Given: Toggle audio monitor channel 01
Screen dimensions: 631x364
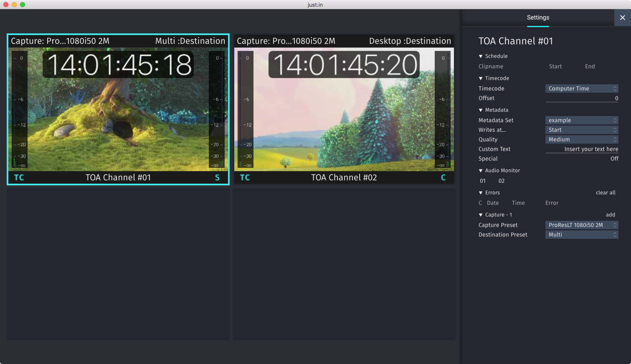Looking at the screenshot, I should (483, 181).
